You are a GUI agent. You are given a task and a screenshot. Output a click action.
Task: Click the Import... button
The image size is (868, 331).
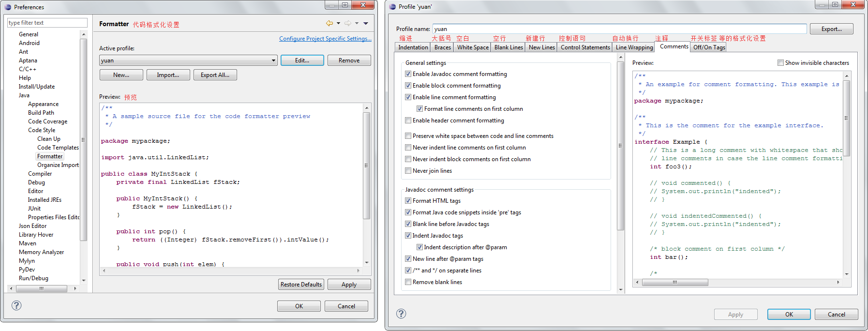tap(168, 75)
